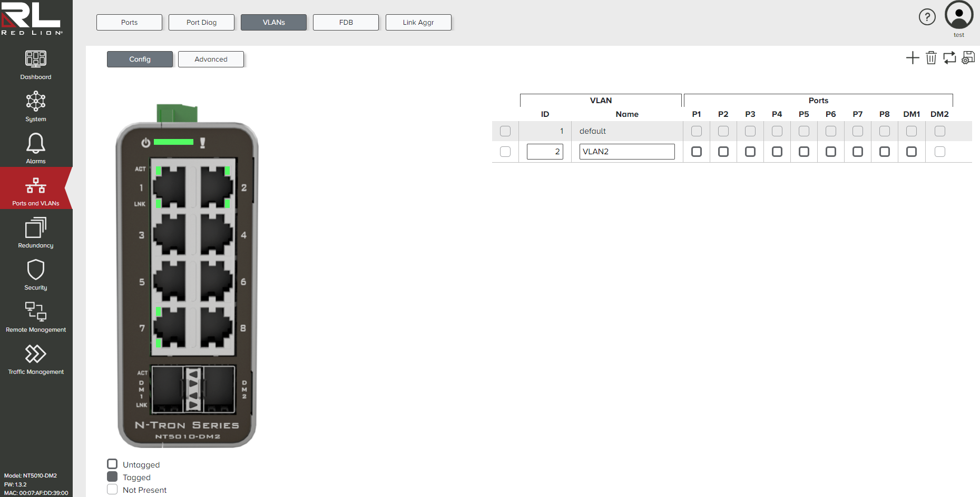Click port 5 on switch image
The width and height of the screenshot is (980, 497).
pos(170,281)
